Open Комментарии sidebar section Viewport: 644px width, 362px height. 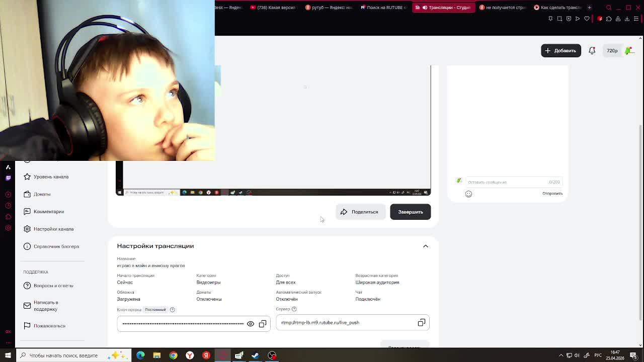tap(44, 212)
